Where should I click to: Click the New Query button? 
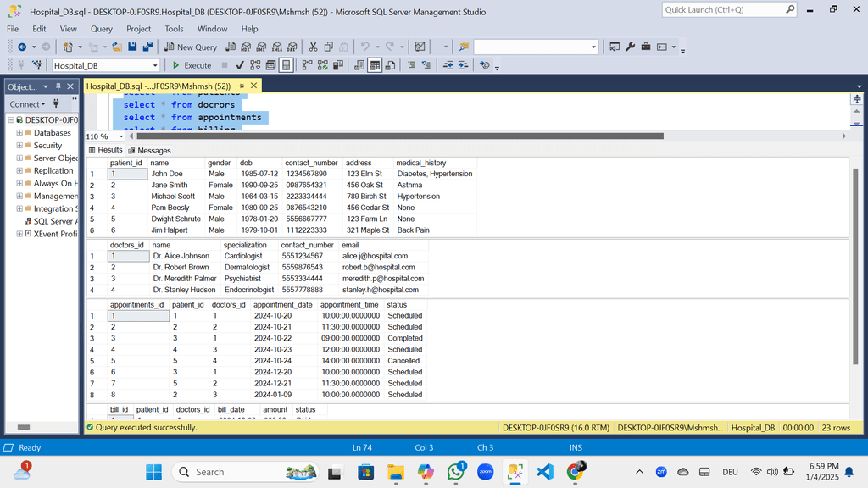coord(191,47)
